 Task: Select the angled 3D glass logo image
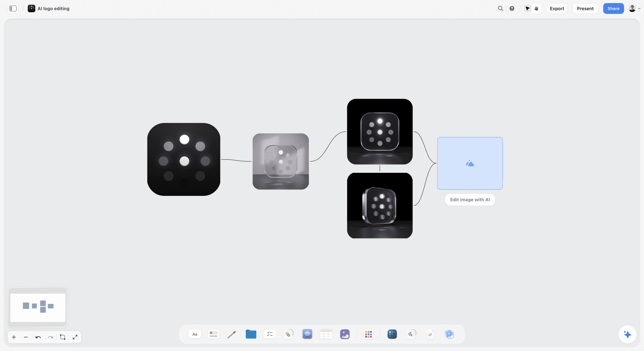coord(380,206)
